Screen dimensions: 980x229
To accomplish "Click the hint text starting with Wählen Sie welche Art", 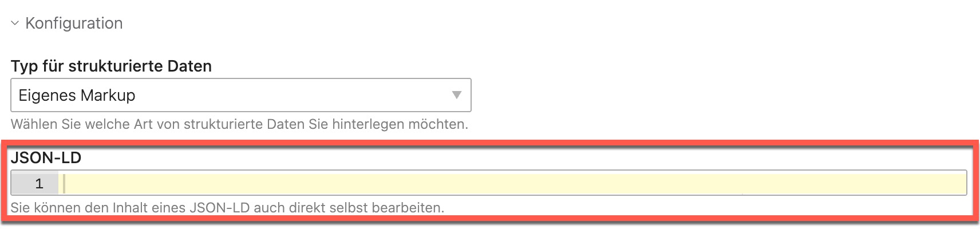I will [239, 124].
